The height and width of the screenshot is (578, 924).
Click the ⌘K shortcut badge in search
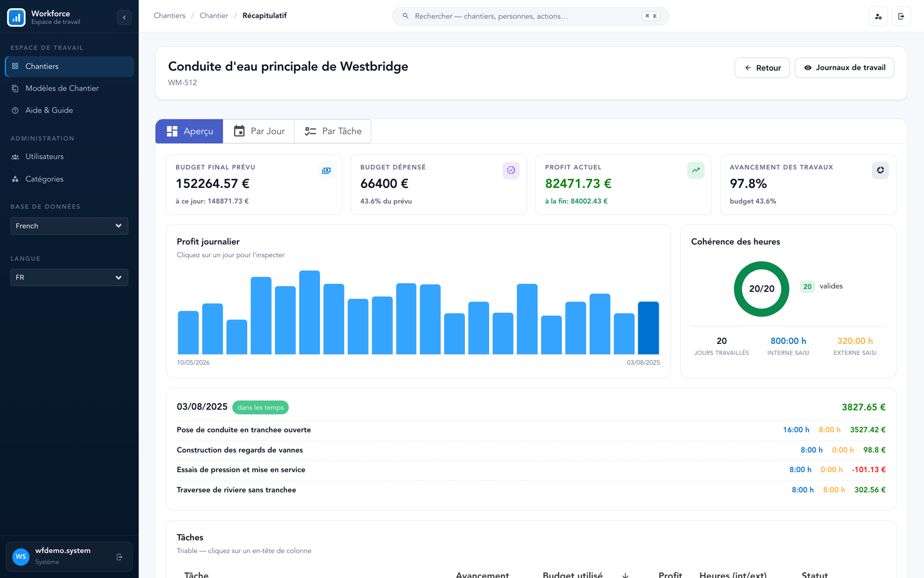click(651, 16)
